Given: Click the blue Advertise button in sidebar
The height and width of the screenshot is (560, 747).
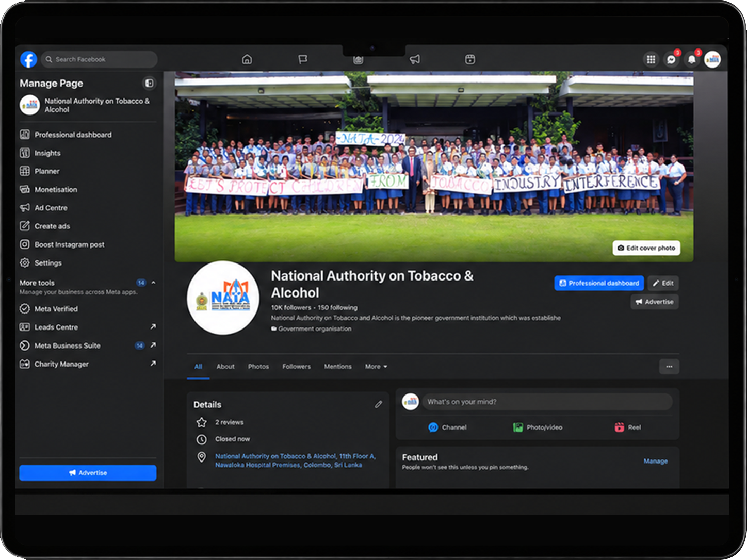Looking at the screenshot, I should coord(88,473).
